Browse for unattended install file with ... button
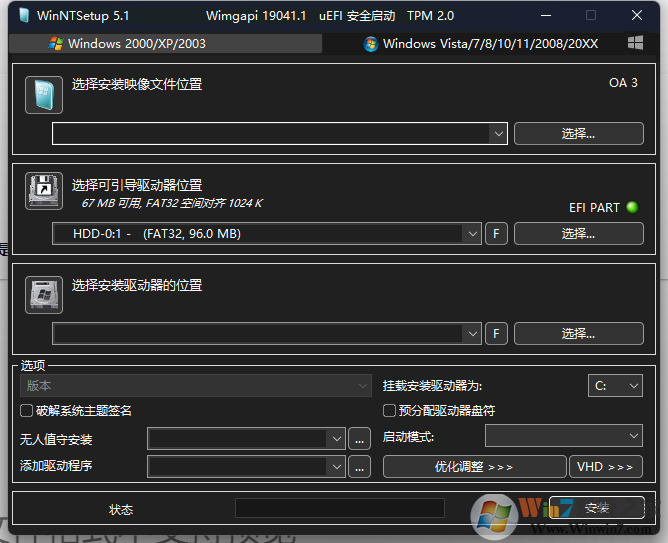This screenshot has width=668, height=543. pyautogui.click(x=360, y=439)
